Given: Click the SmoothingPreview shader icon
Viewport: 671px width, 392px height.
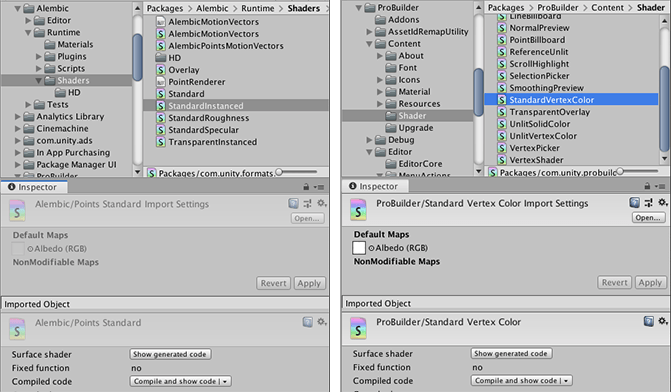Looking at the screenshot, I should tap(502, 88).
